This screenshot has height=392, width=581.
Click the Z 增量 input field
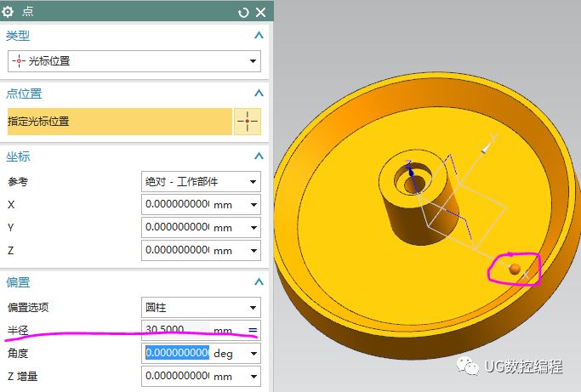[x=176, y=376]
